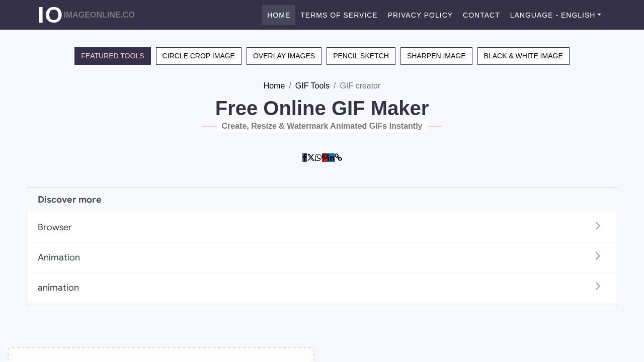Share on X (Twitter) icon

click(311, 158)
